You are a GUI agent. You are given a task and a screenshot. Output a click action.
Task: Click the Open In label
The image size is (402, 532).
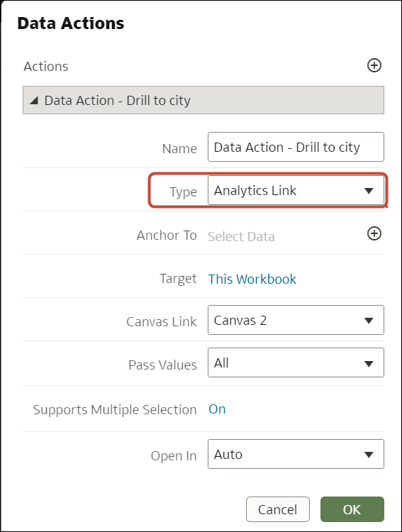174,455
